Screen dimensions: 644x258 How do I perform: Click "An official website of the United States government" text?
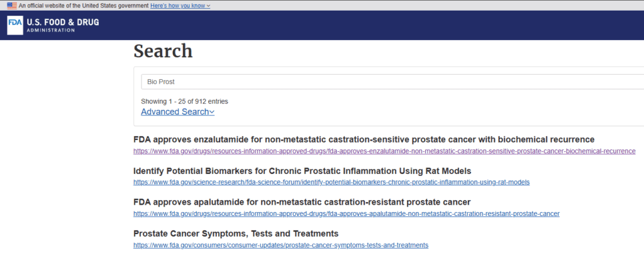tap(84, 6)
